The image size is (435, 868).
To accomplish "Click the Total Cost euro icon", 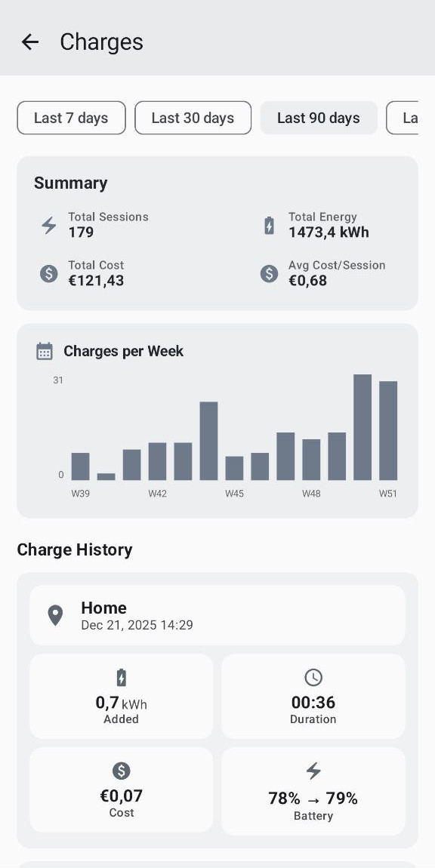I will pyautogui.click(x=48, y=273).
